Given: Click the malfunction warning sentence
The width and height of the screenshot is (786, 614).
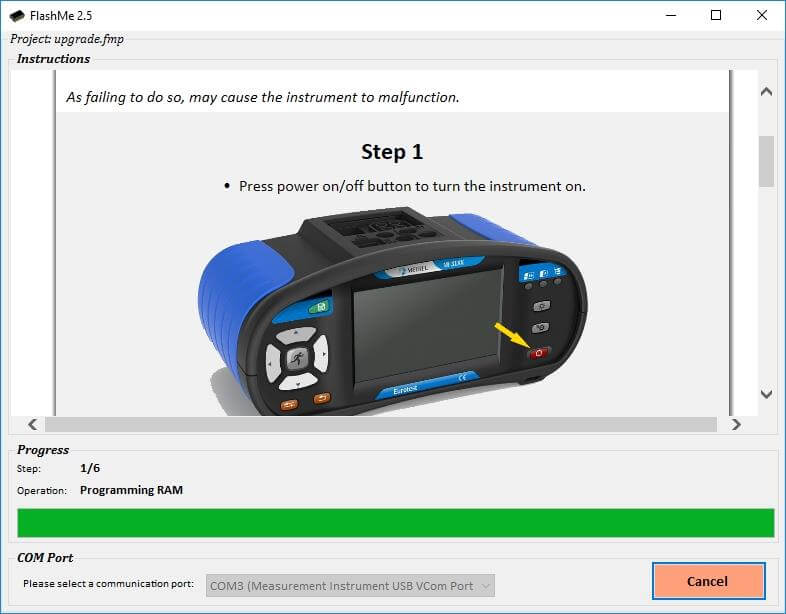Looking at the screenshot, I should tap(263, 97).
